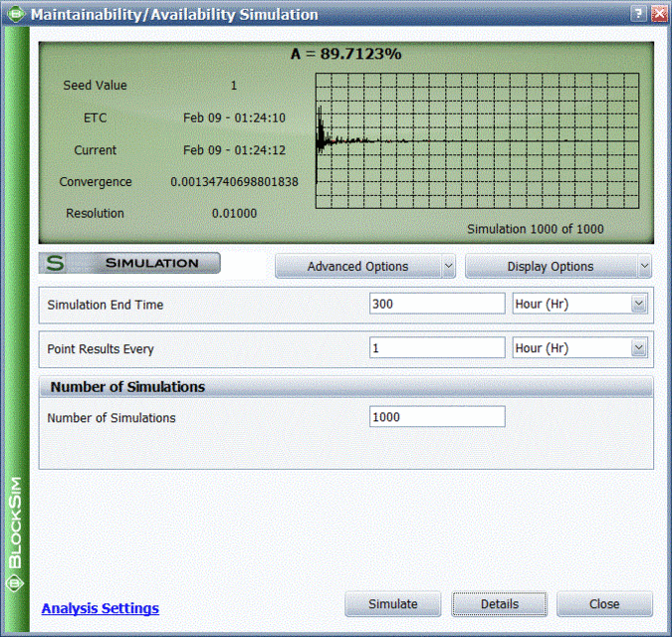Click the BlockSim logo icon in the sidebar
The image size is (672, 637).
15,583
